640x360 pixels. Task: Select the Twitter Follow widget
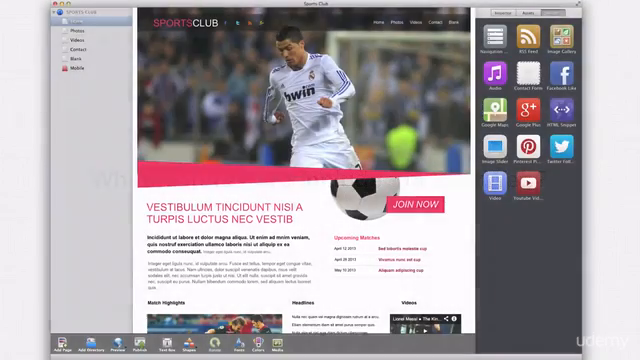tap(562, 147)
